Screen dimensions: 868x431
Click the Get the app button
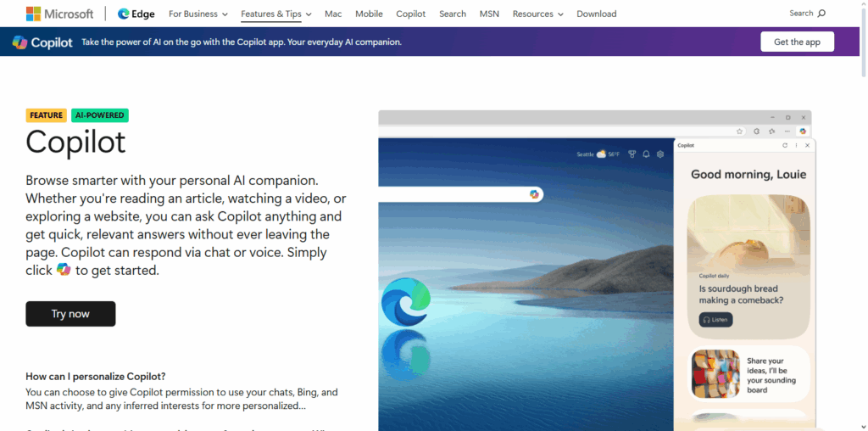coord(797,42)
